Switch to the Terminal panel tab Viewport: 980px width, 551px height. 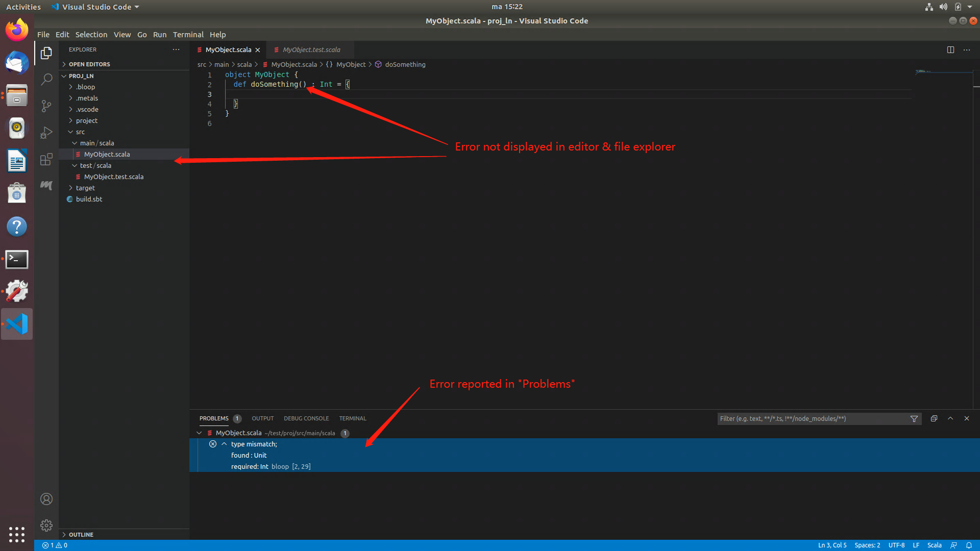point(353,418)
